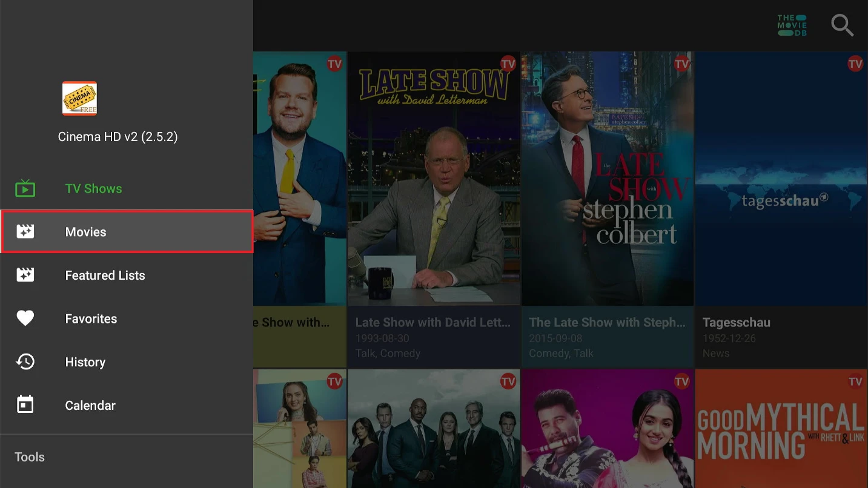Click Cinema HD v2 (2.5.2) version text
Image resolution: width=868 pixels, height=488 pixels.
pos(118,137)
